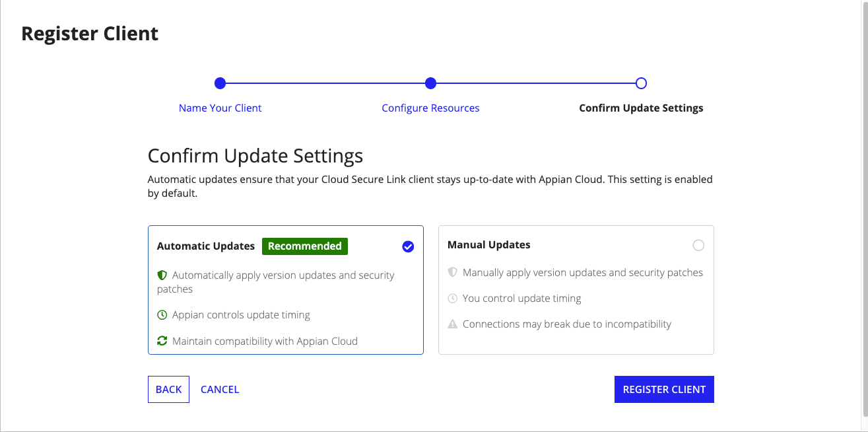The height and width of the screenshot is (432, 868).
Task: Click 'Maintain compatibility with Appian Cloud' text
Action: click(x=265, y=341)
